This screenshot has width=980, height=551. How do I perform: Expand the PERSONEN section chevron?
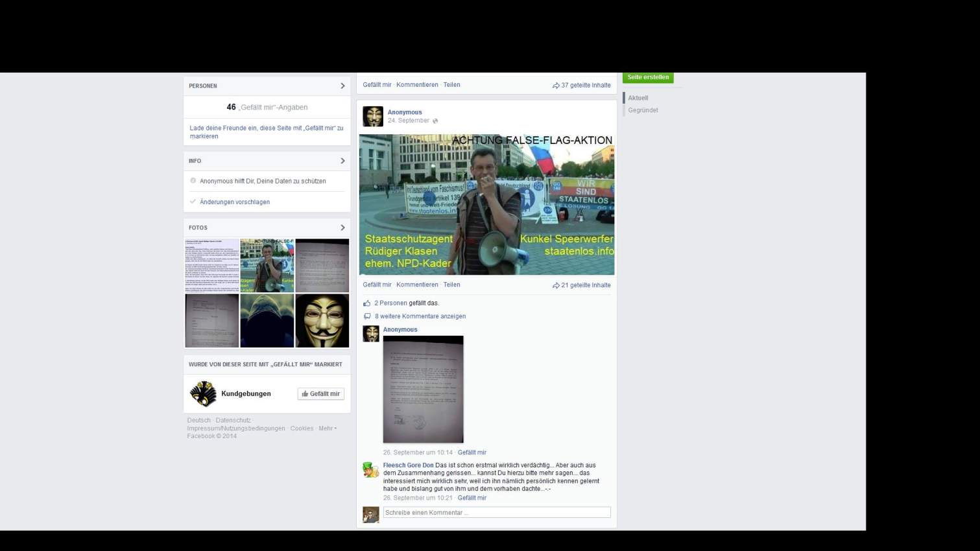pos(342,86)
